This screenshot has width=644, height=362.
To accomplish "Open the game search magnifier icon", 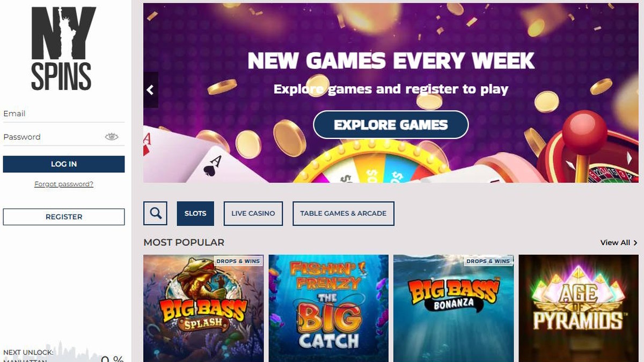I will 156,213.
